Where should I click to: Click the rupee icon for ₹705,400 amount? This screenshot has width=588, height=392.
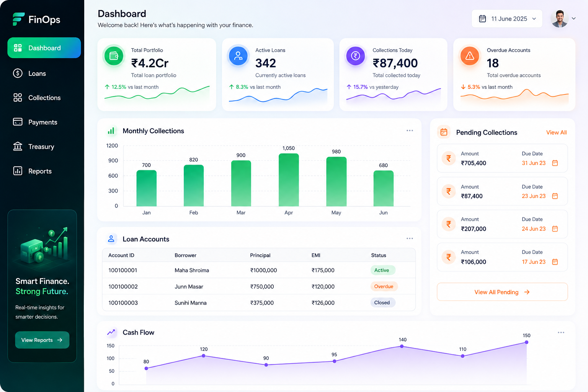coord(449,158)
